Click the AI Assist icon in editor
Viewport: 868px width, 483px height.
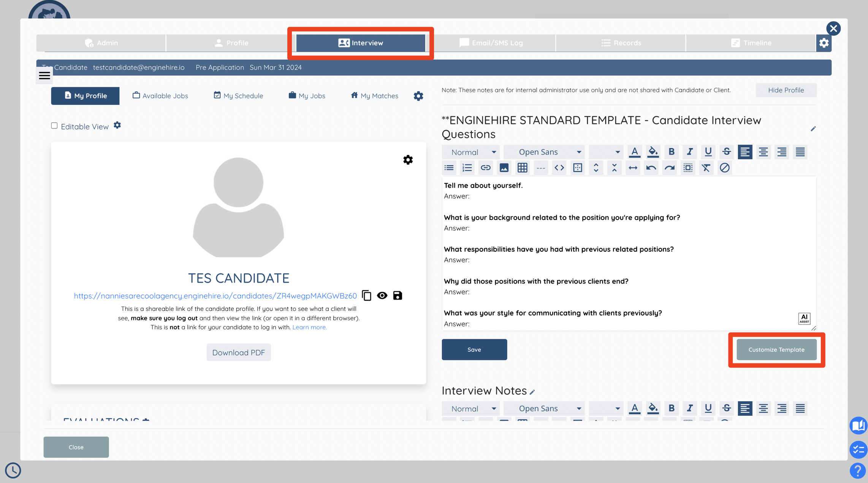tap(804, 318)
